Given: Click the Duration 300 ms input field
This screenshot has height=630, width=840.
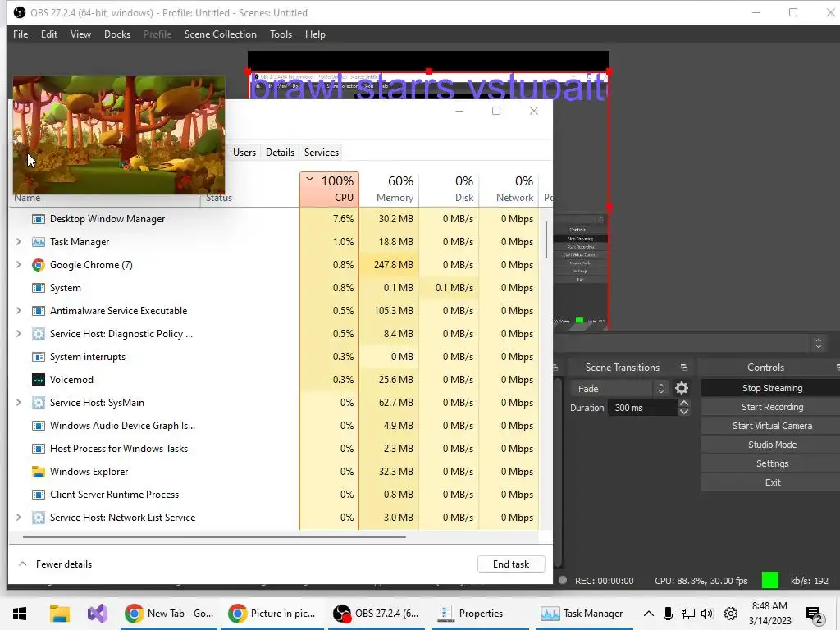Looking at the screenshot, I should pyautogui.click(x=642, y=408).
